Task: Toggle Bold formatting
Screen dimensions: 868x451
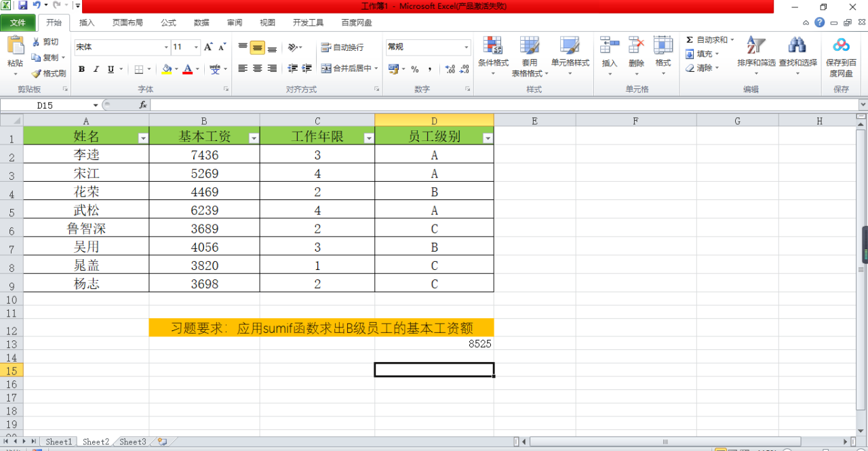Action: coord(81,69)
